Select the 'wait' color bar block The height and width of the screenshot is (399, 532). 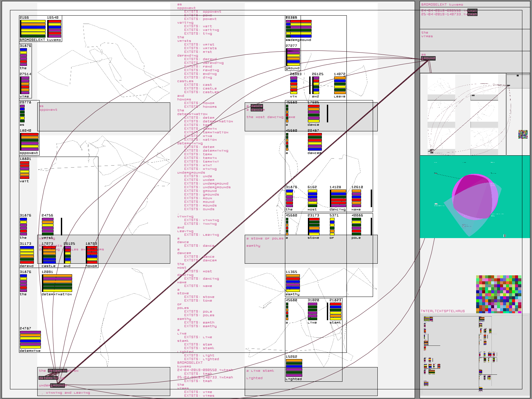pyautogui.click(x=24, y=170)
